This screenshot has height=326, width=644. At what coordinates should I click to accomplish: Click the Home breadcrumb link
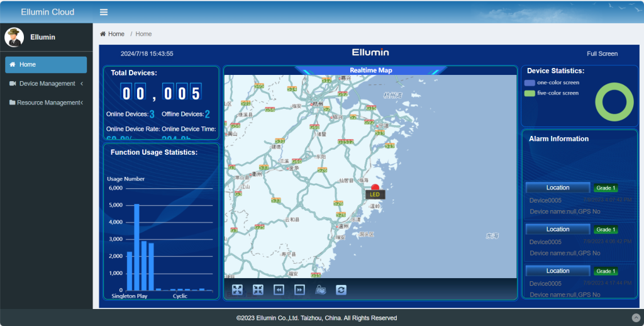pyautogui.click(x=113, y=34)
